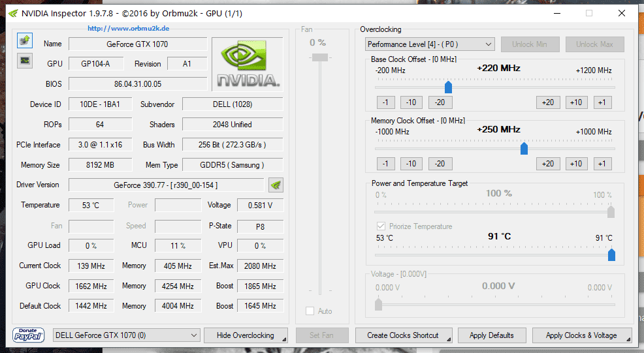644x353 pixels.
Task: Click the Voltage 0.581 V field
Action: (x=261, y=206)
